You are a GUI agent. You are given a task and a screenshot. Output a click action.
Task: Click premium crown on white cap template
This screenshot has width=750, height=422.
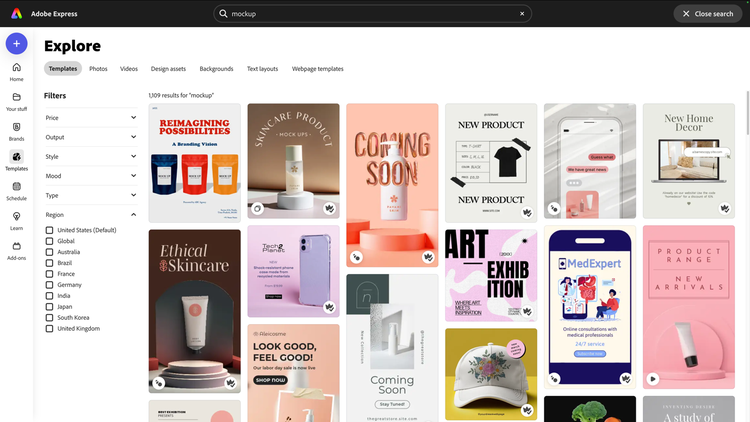[x=527, y=410]
